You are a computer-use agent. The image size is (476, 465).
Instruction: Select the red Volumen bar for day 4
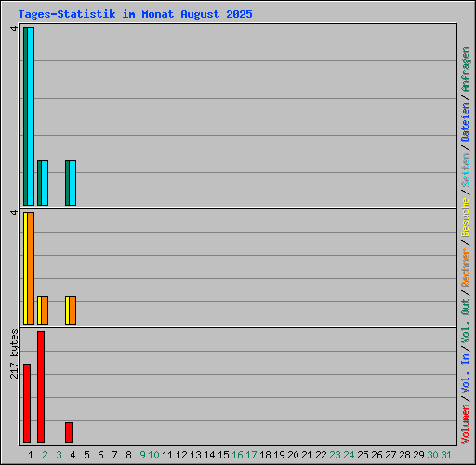[69, 432]
